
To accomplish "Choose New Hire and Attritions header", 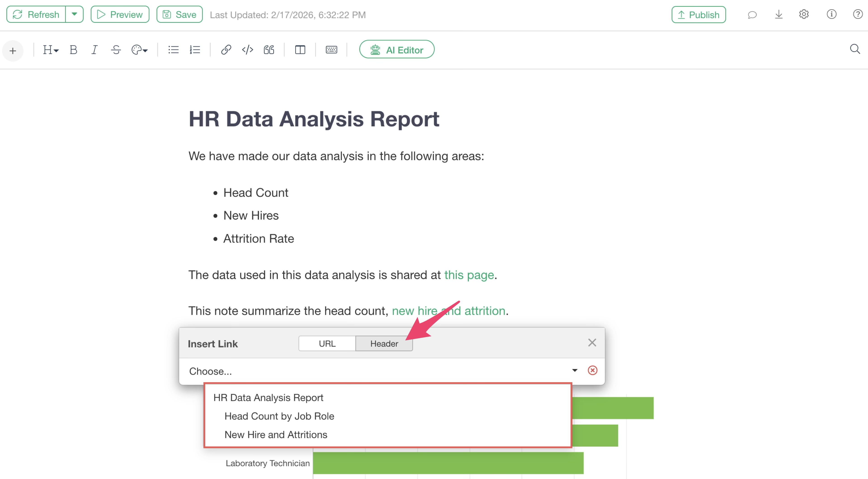I will point(276,434).
